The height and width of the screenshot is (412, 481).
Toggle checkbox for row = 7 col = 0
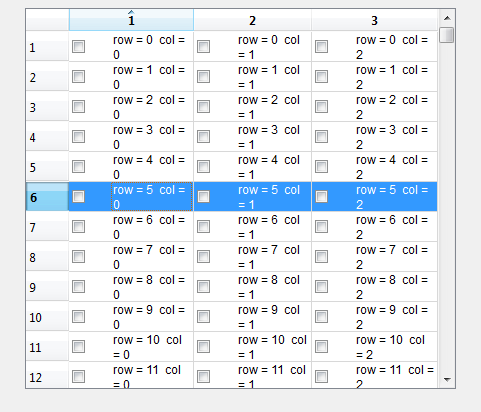pyautogui.click(x=78, y=256)
